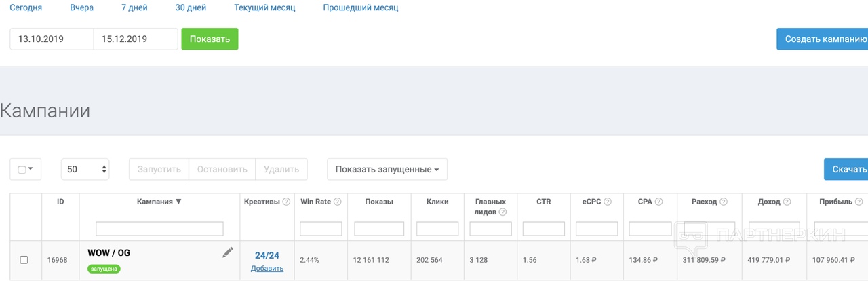Edit WOW / OG campaign with pencil icon
The image size is (868, 281).
228,252
